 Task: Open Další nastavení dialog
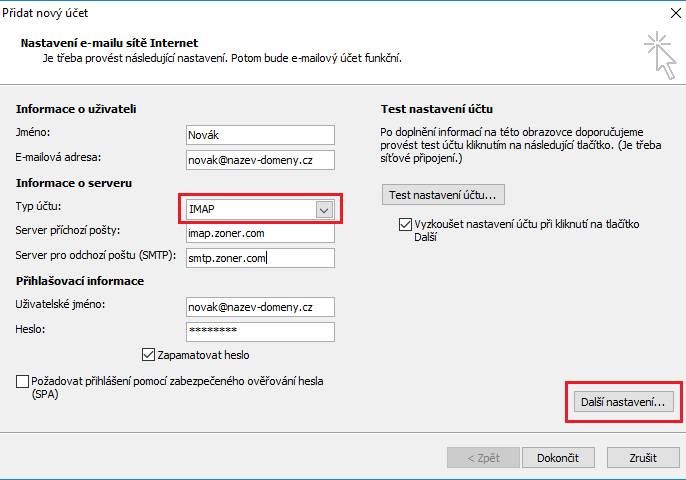click(622, 402)
